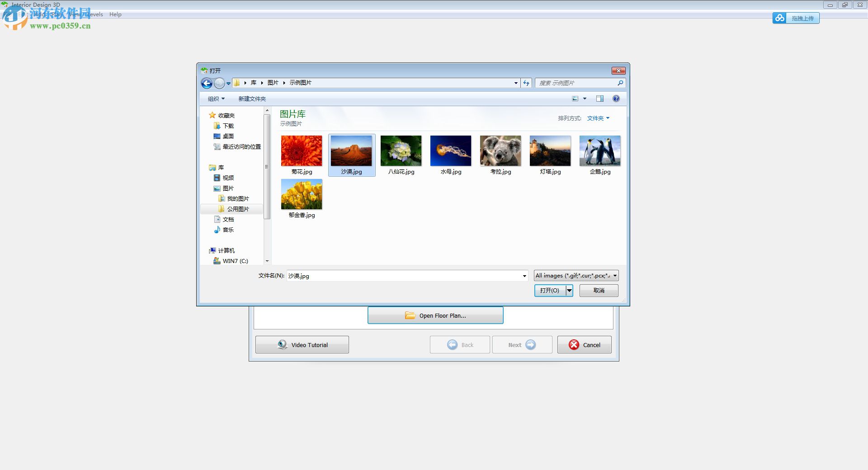Open recent pages dropdown near nav arrows

click(228, 84)
